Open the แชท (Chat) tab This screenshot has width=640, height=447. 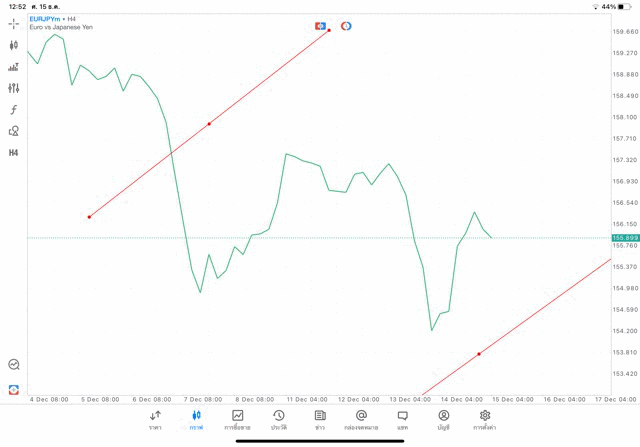pyautogui.click(x=402, y=420)
